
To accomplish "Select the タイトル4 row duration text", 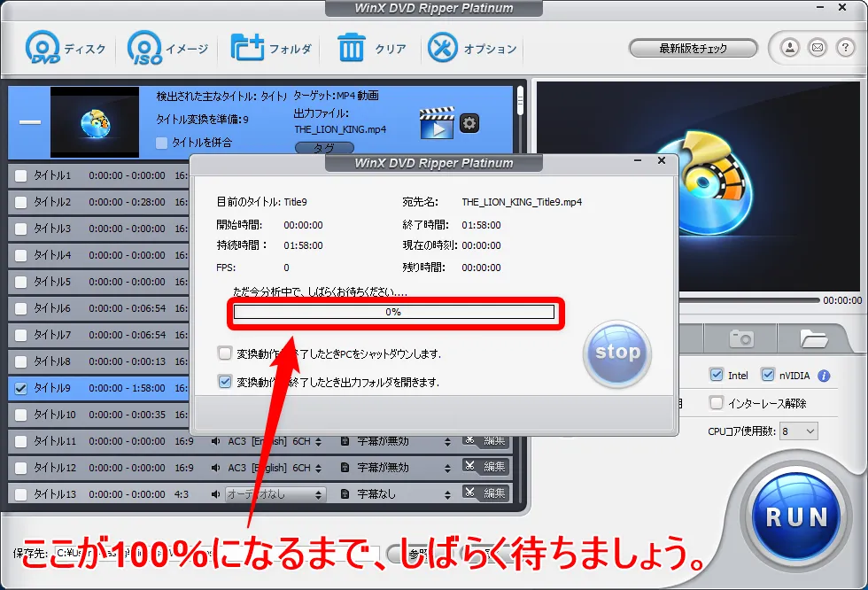I will coord(127,255).
